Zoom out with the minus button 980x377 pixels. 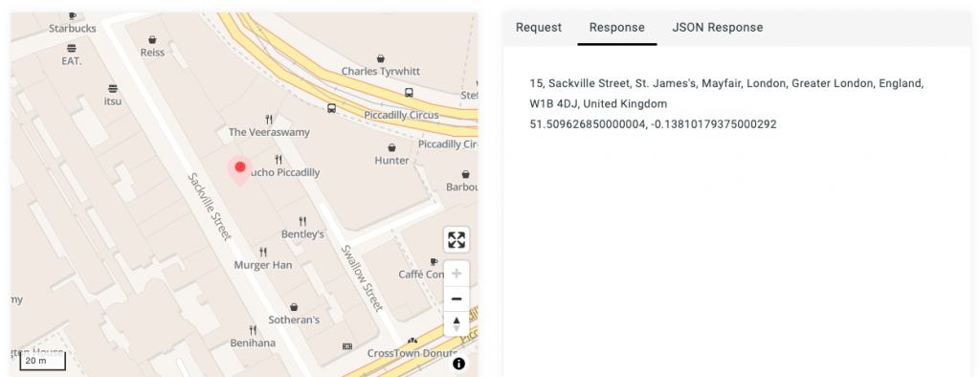tap(457, 299)
